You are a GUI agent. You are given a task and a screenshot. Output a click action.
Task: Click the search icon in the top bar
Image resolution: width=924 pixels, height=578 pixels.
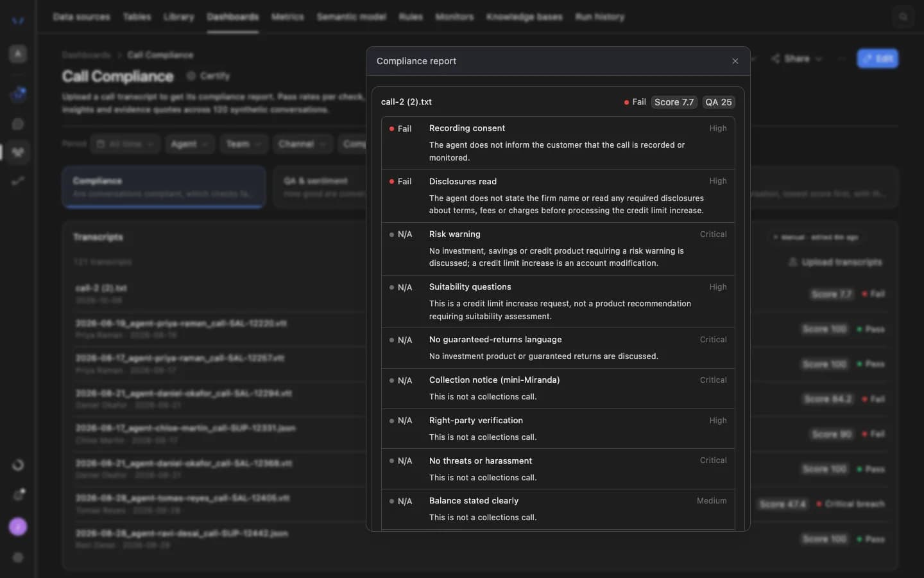tap(903, 17)
